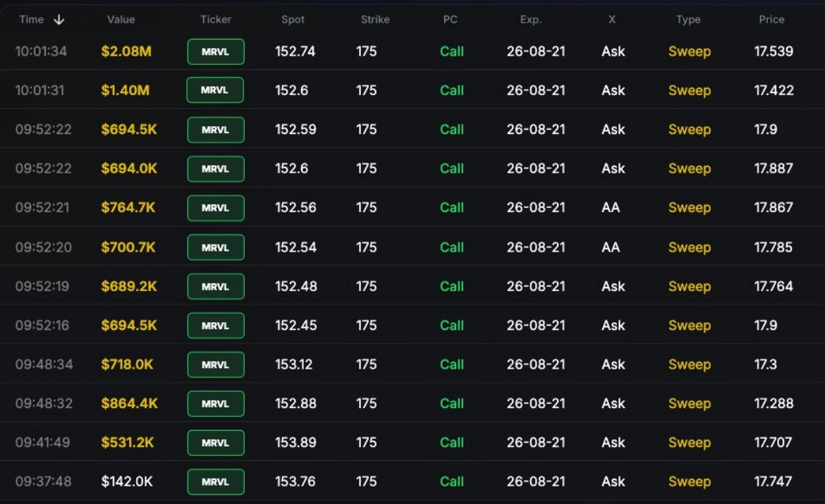Select MRVL badge in the 09:52:21 row
The height and width of the screenshot is (504, 825).
click(x=216, y=208)
